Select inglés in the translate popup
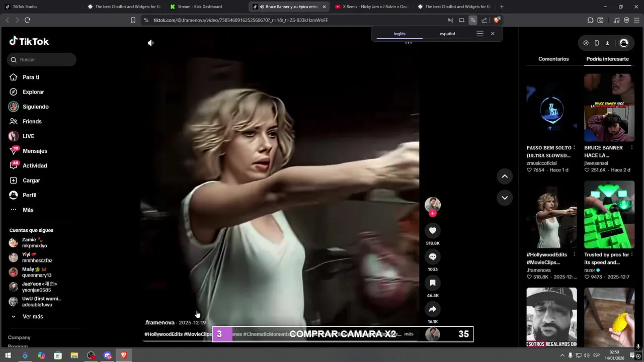The width and height of the screenshot is (644, 362). point(399,34)
